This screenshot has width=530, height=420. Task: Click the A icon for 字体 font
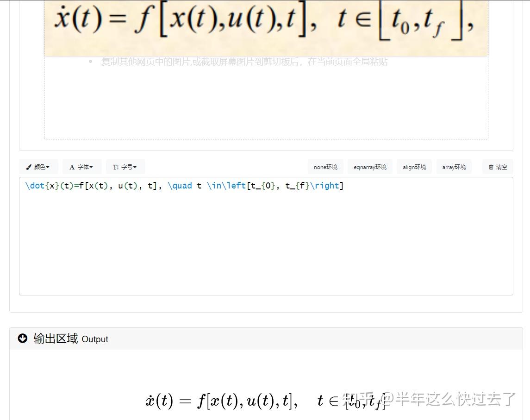[x=73, y=167]
